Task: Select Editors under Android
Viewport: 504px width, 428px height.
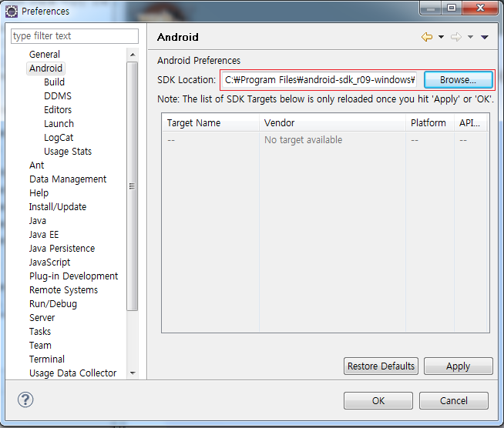Action: point(58,109)
